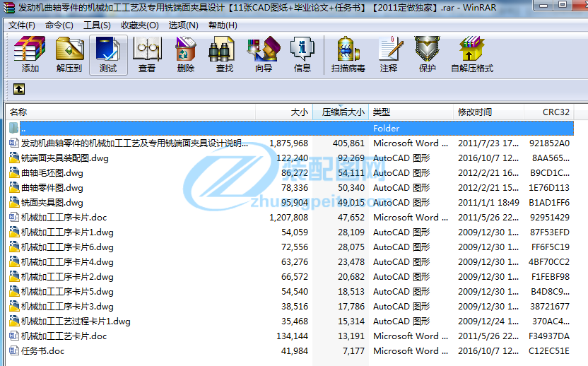This screenshot has height=366, width=588.
Task: Click the 1,875,968 size value
Action: (289, 143)
